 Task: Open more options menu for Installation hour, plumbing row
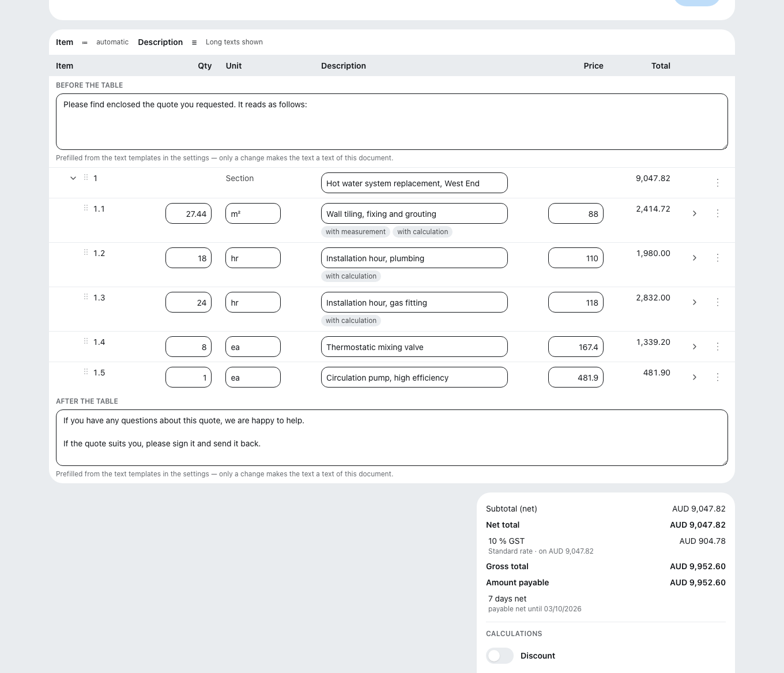pos(718,258)
